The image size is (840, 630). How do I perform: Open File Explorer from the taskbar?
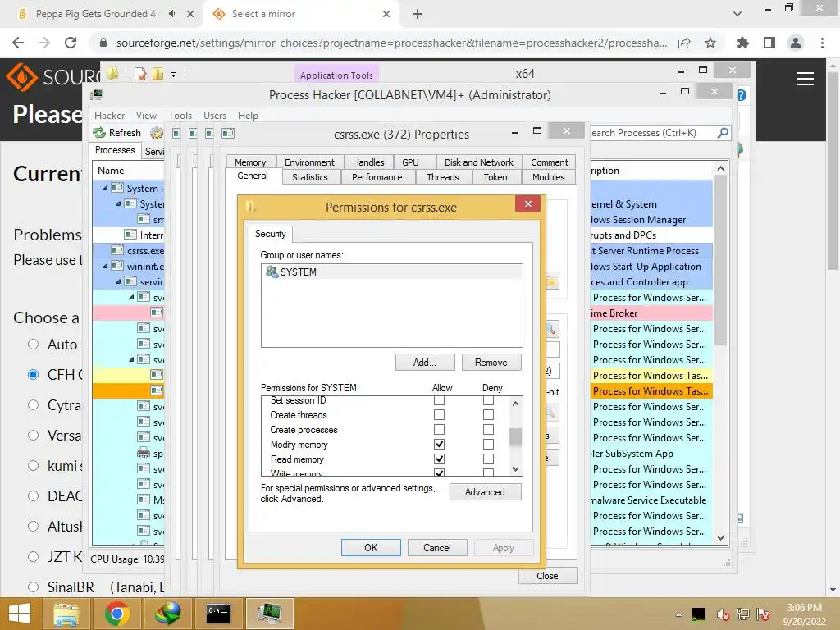(x=66, y=614)
